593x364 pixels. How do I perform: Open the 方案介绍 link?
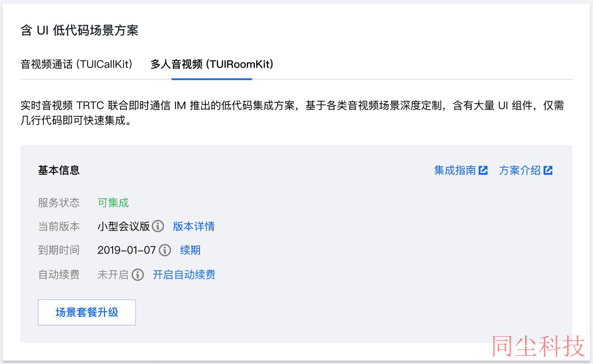coord(520,170)
